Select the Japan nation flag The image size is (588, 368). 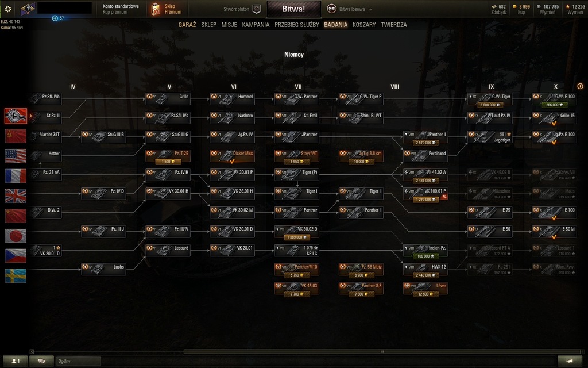click(16, 236)
